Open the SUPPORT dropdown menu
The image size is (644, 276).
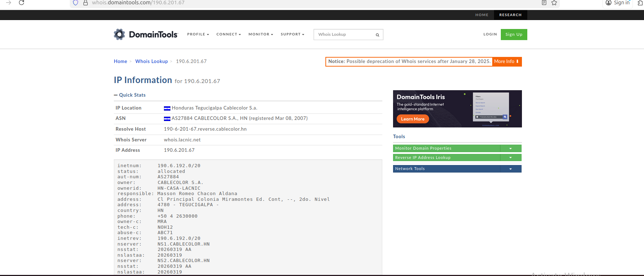[292, 34]
